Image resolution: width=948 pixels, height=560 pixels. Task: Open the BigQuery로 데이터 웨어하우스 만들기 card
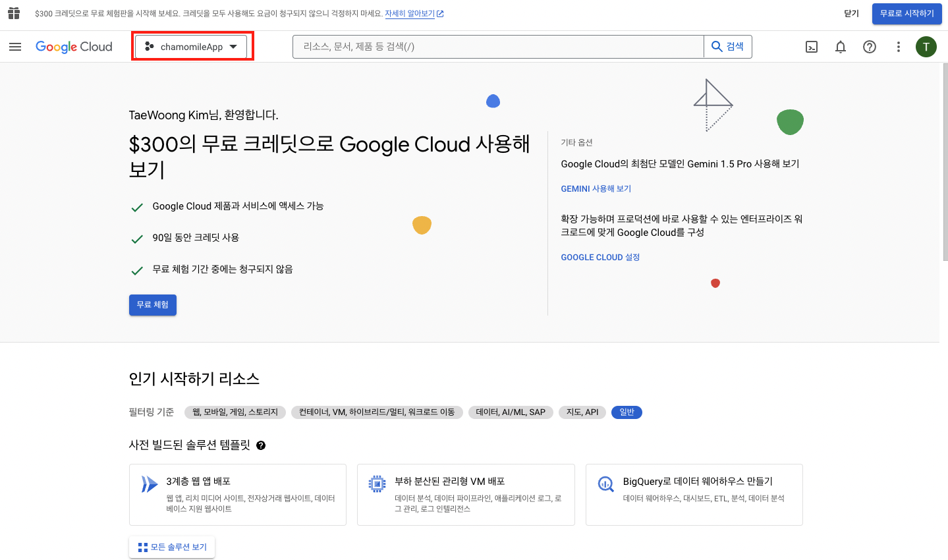pos(694,495)
